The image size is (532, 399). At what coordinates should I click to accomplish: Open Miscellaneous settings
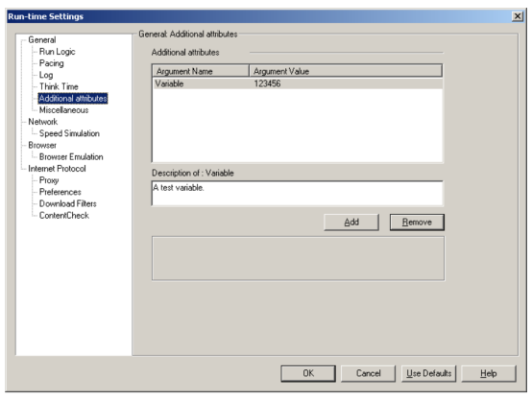pos(63,110)
